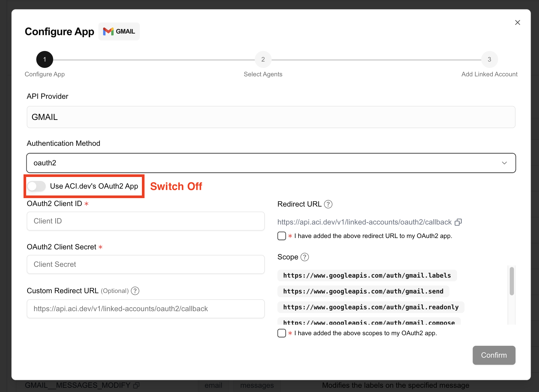Click the Authentication Method chevron arrow
Viewport: 539px width, 392px height.
point(504,163)
